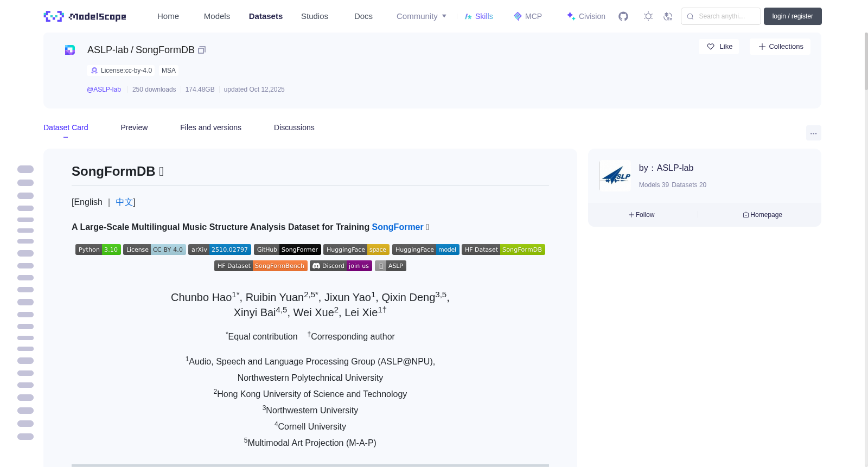
Task: Select the Dataset Card tab
Action: pos(66,127)
